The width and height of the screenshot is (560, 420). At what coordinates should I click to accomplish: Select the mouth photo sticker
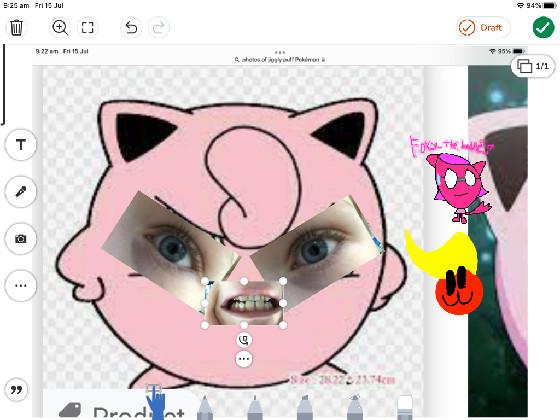[x=244, y=303]
